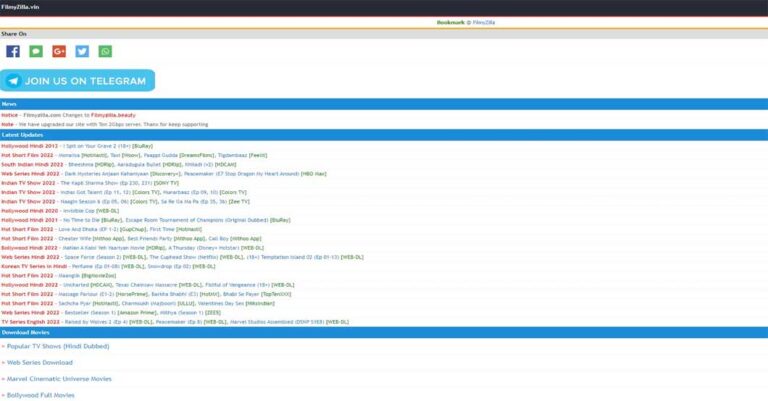
Task: Open I Spit on Your Grave 2 link
Action: click(x=96, y=146)
